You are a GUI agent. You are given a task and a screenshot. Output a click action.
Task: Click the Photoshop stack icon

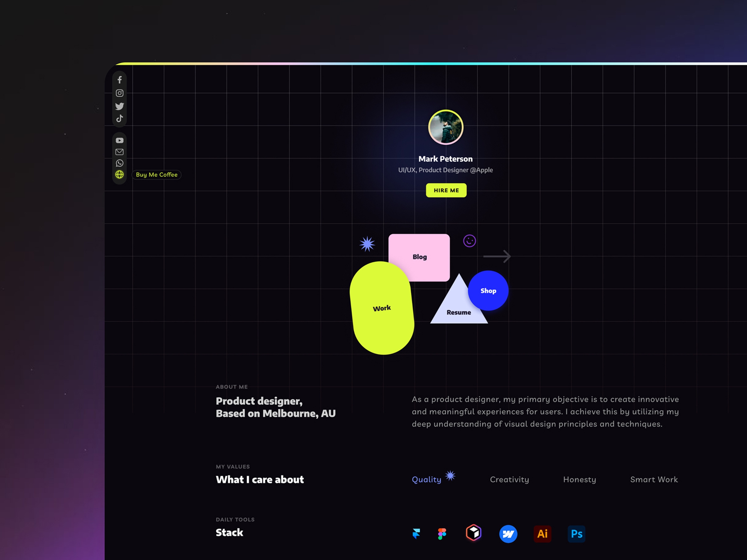pos(576,534)
